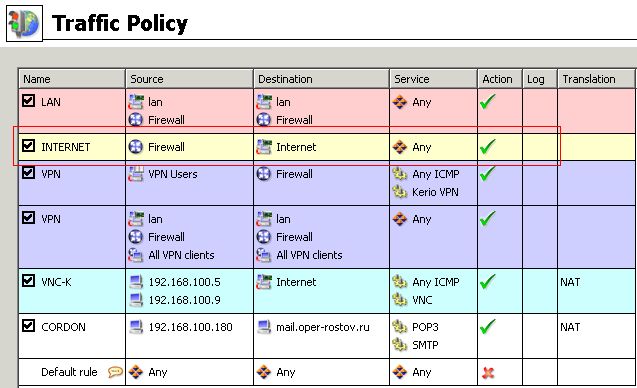Click the host icon next to 192.168.100.180
The width and height of the screenshot is (637, 388).
[136, 327]
